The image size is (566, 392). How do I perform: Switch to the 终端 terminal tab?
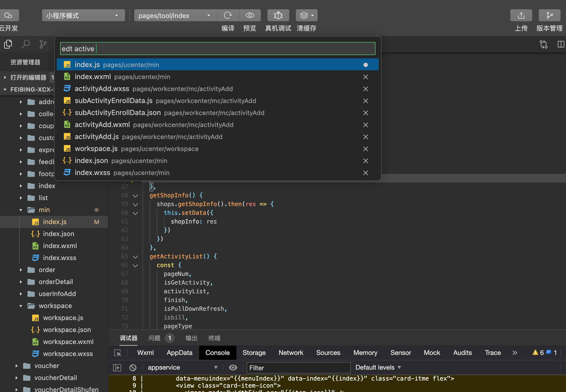pos(214,338)
